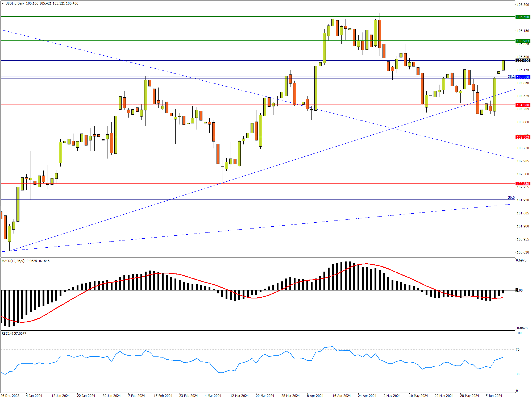Click the RSI 30 level label
Viewport: 532px width, 399px height.
[518, 374]
